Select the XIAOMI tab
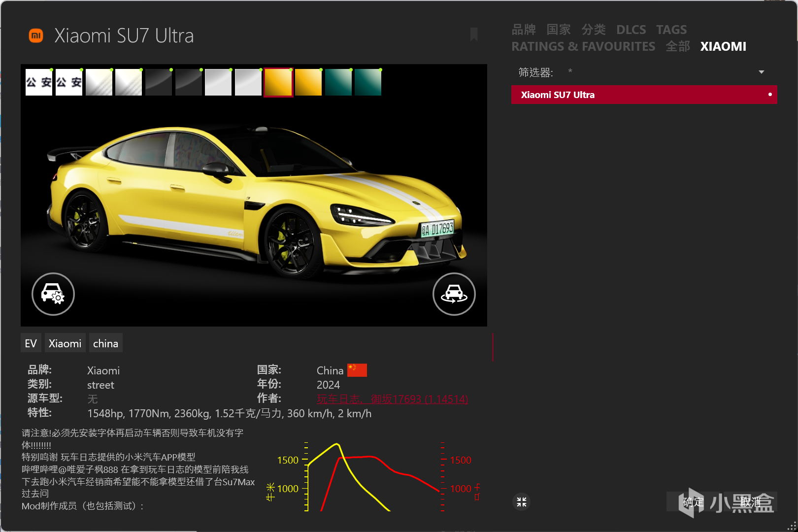 point(723,46)
